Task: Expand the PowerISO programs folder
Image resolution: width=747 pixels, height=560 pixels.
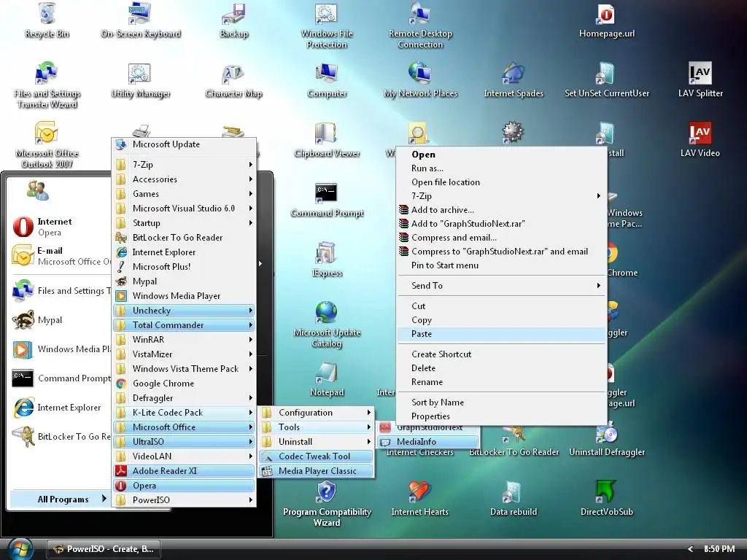Action: (x=184, y=500)
